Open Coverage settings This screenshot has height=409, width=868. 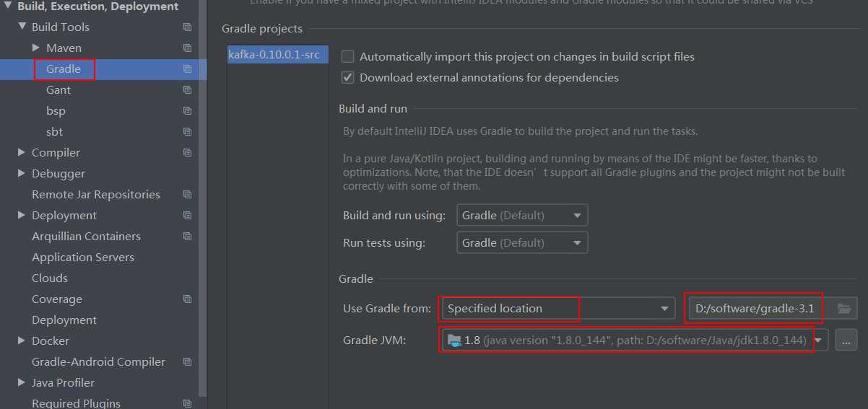(x=57, y=299)
